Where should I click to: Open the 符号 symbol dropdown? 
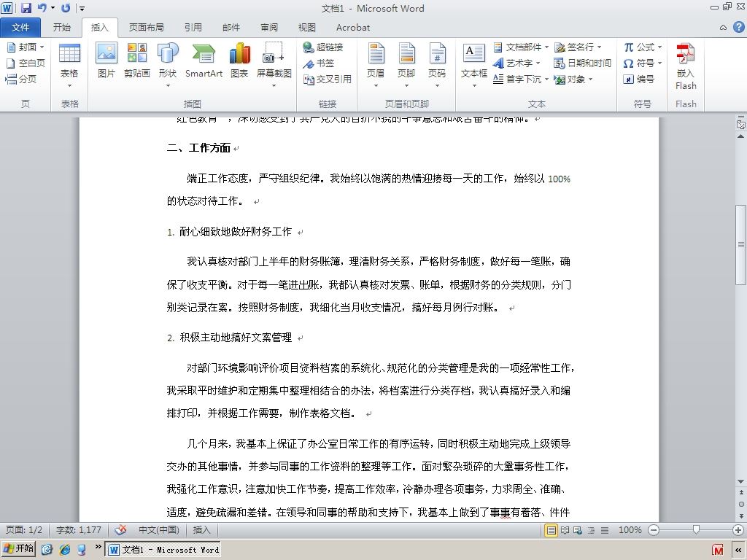pos(643,63)
